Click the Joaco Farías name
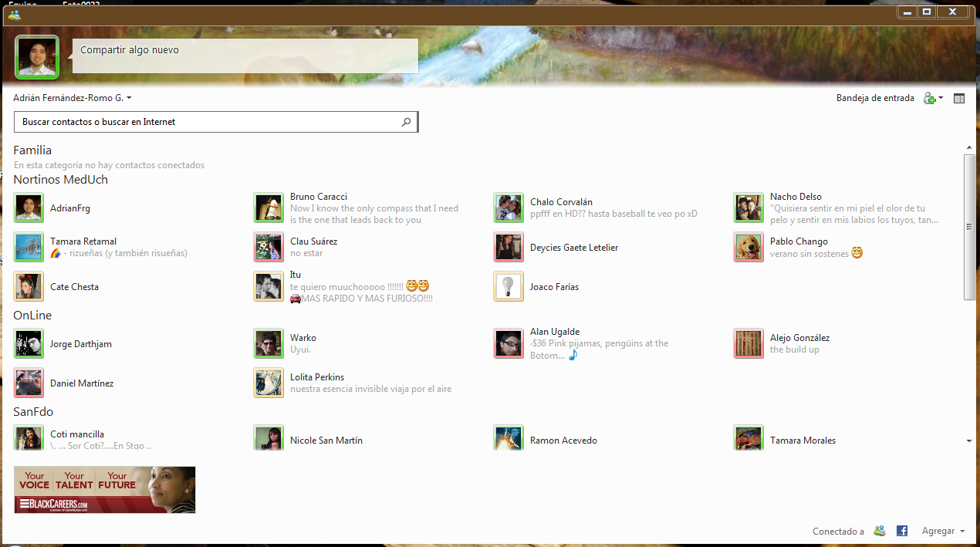Image resolution: width=980 pixels, height=547 pixels. [554, 287]
